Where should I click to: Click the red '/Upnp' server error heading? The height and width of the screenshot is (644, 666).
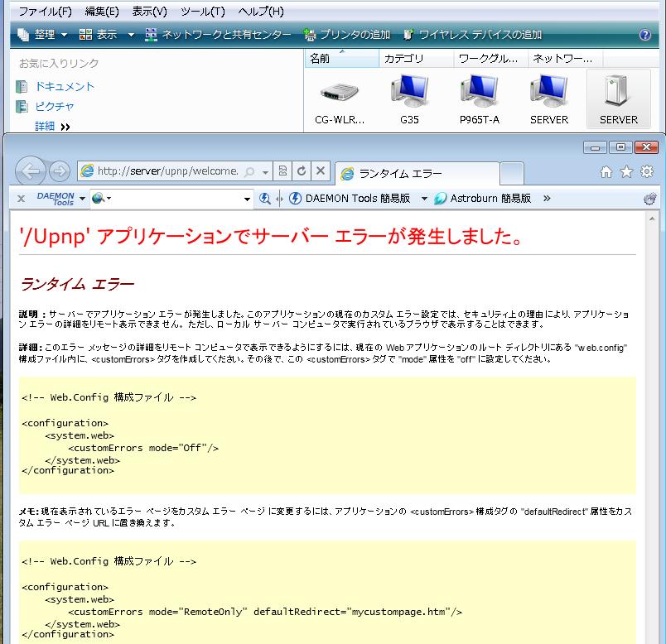pos(271,236)
